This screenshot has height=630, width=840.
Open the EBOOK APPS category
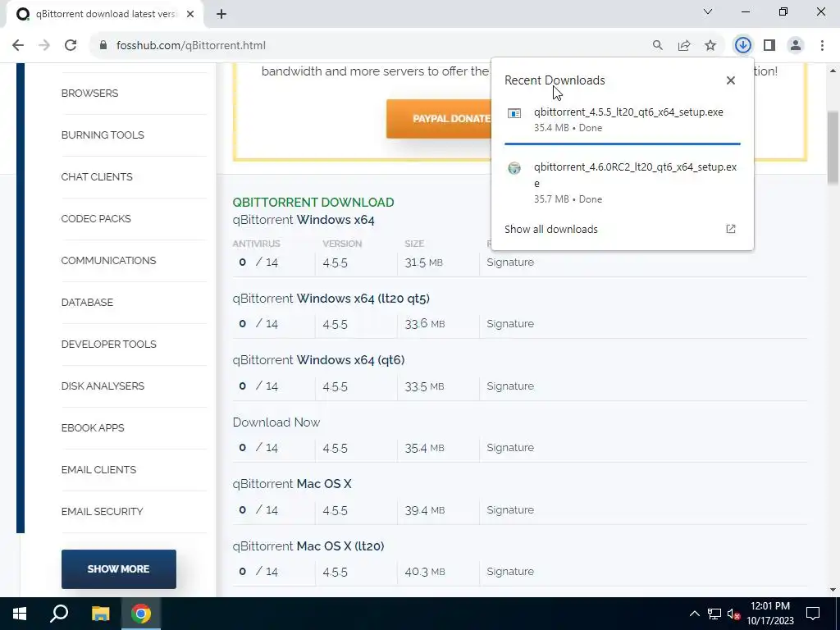coord(93,427)
